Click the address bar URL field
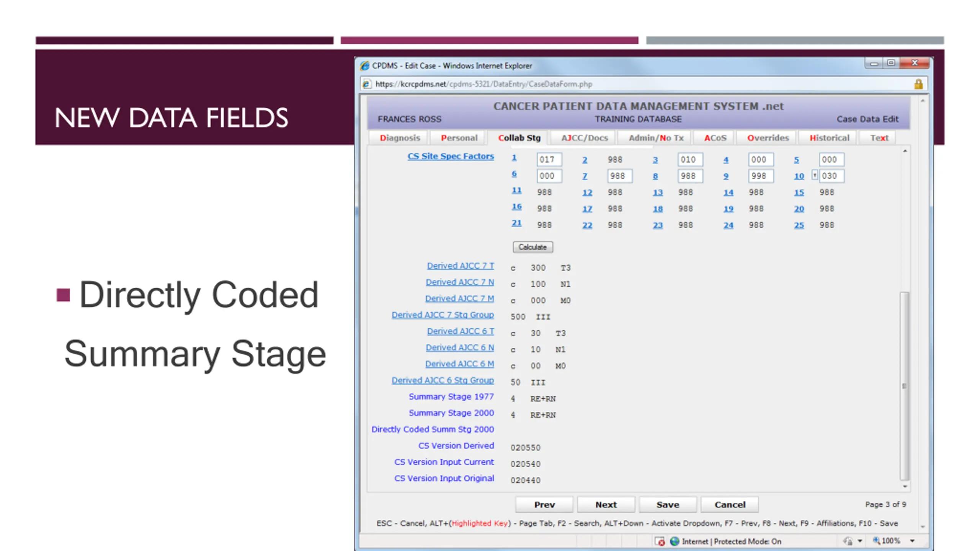Viewport: 980px width, 551px height. pyautogui.click(x=643, y=84)
